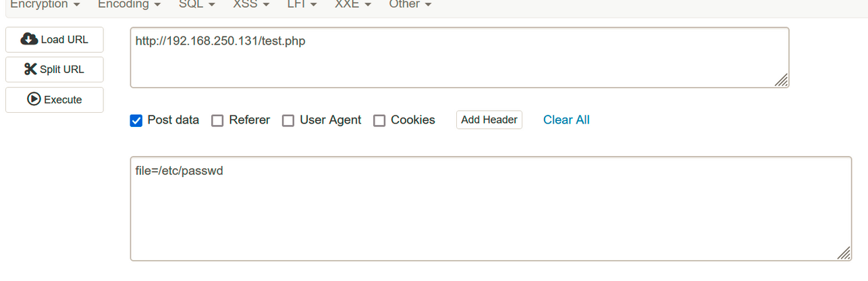Click the post data box resize handle
Screen dimensions: 868x281
coord(844,253)
